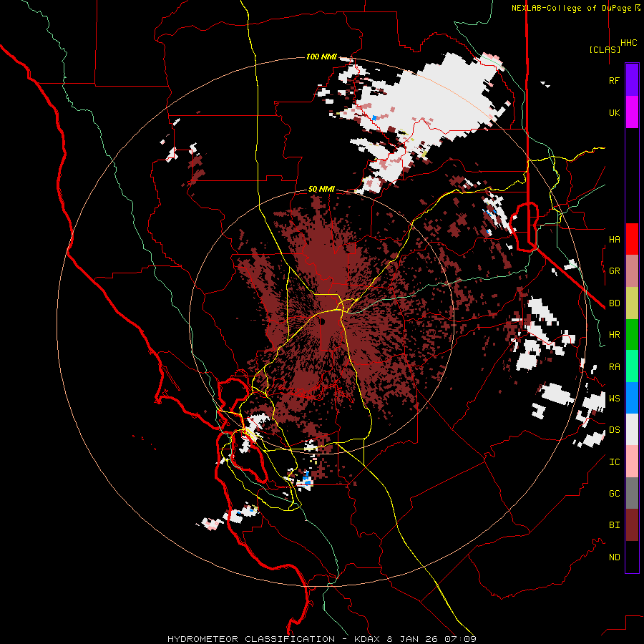Select the GR graupel color swatch
This screenshot has height=644, width=644.
(x=632, y=271)
